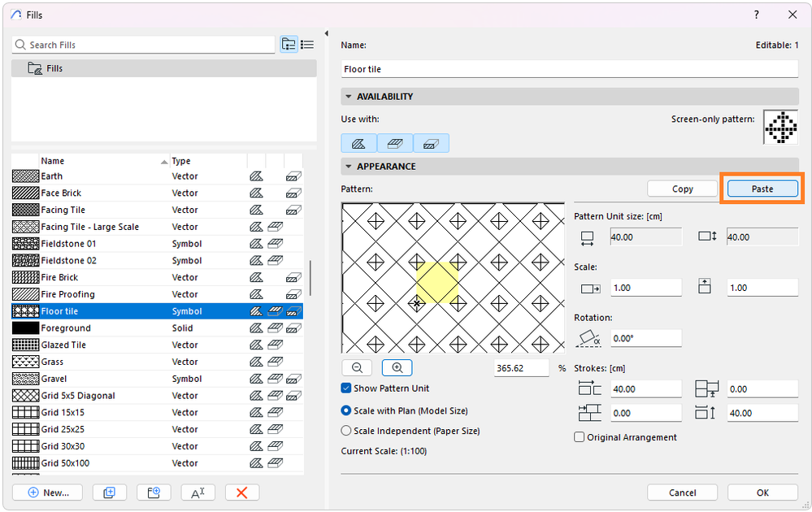This screenshot has height=512, width=812.
Task: Collapse the AVAILABILITY section
Action: [349, 97]
